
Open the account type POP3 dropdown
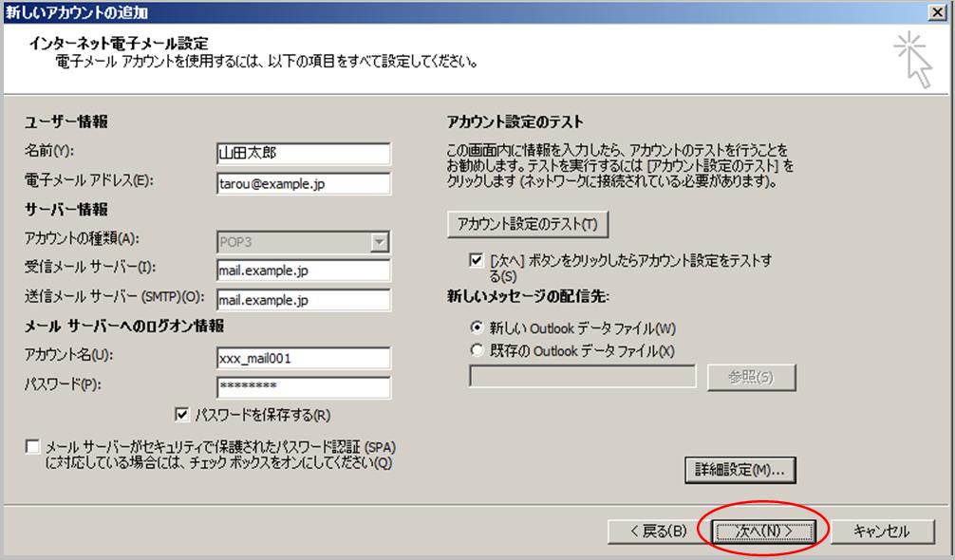pos(380,242)
